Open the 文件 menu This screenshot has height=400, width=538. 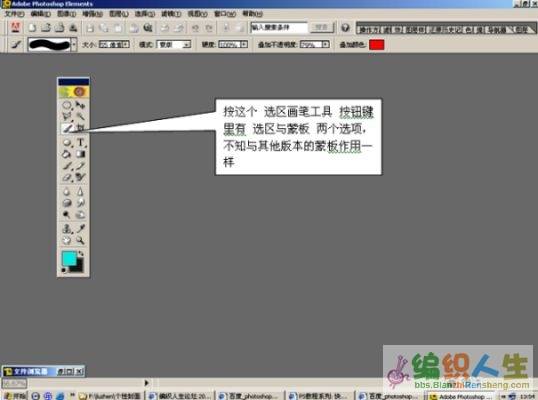[x=14, y=14]
